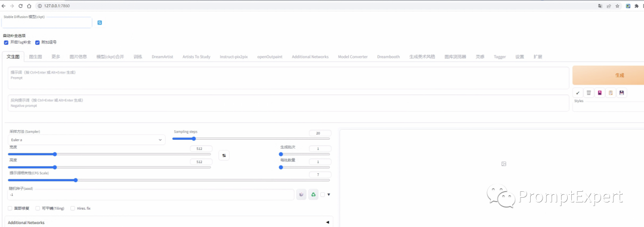Open the 模型(ckpt)合并 tab

click(x=110, y=57)
